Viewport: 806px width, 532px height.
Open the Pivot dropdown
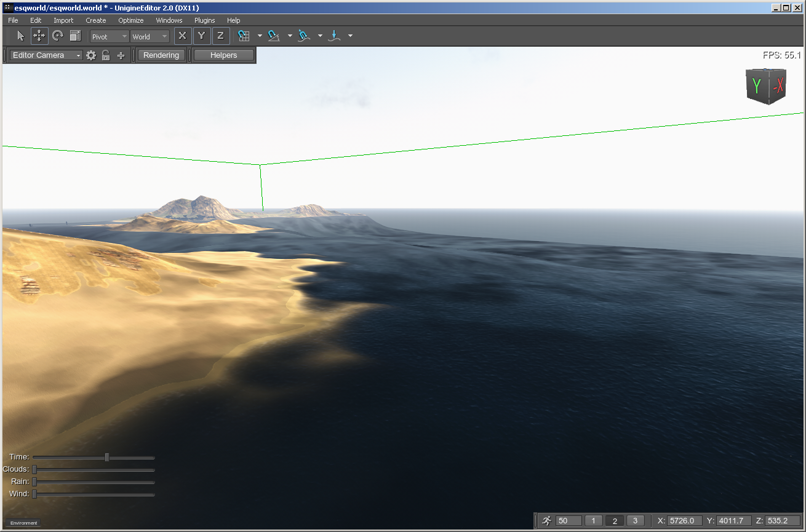pyautogui.click(x=110, y=37)
